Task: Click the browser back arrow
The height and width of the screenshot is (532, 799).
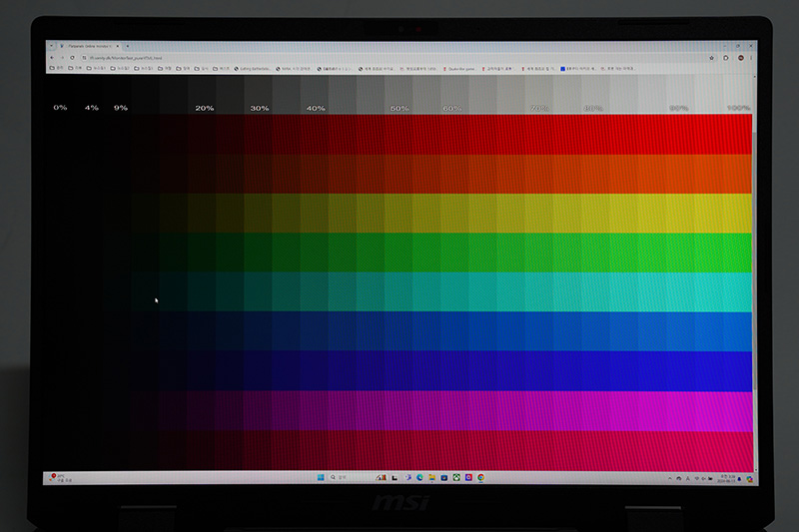Action: [x=51, y=58]
